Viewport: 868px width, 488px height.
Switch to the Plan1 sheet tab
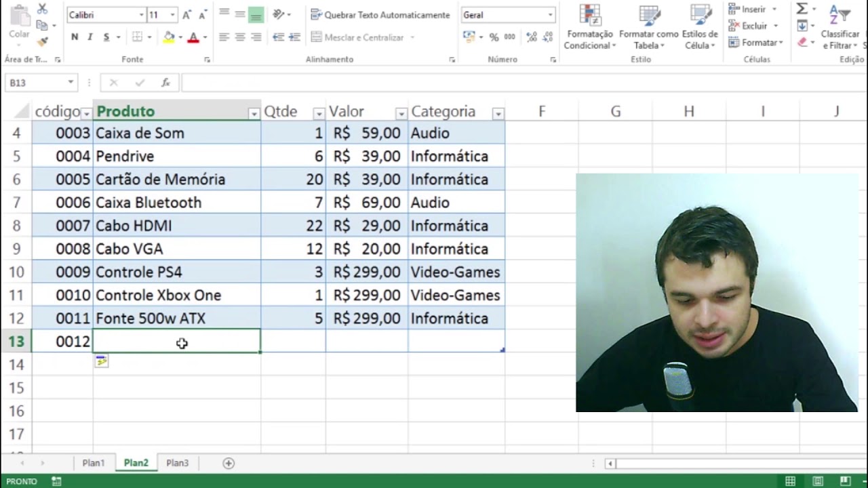(94, 463)
